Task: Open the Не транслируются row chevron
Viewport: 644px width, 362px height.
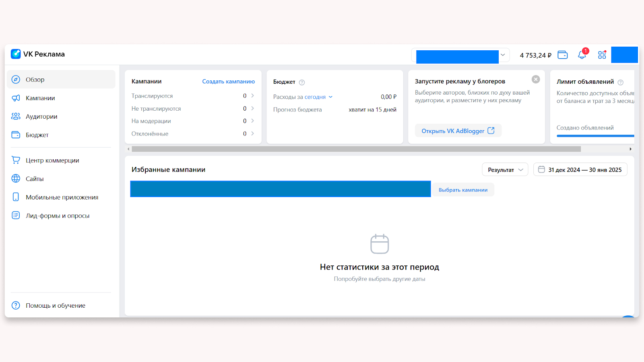Action: (252, 108)
